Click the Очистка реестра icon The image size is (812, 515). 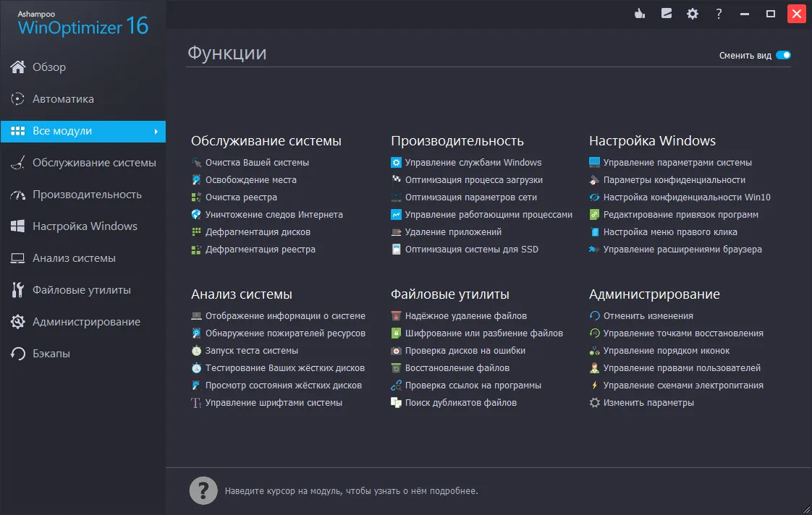pyautogui.click(x=196, y=197)
